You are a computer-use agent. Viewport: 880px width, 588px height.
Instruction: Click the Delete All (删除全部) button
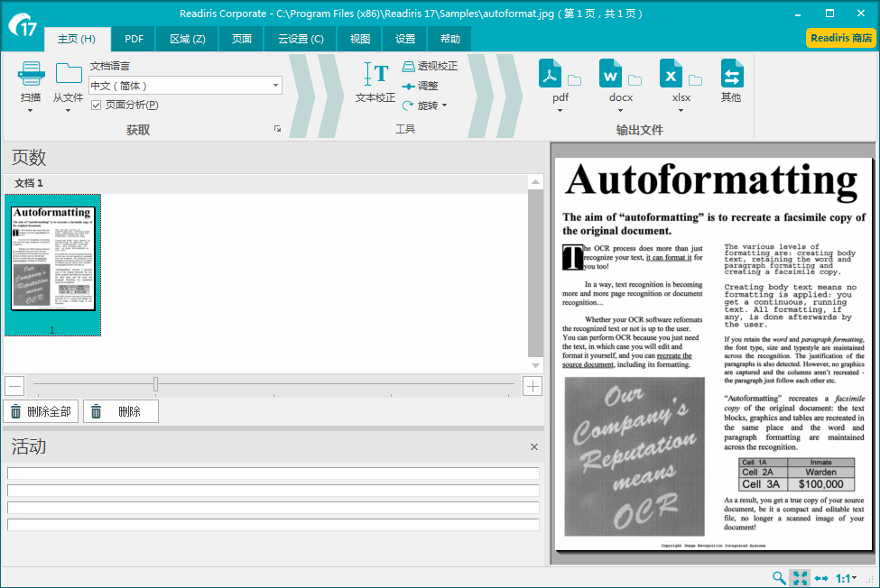coord(41,412)
